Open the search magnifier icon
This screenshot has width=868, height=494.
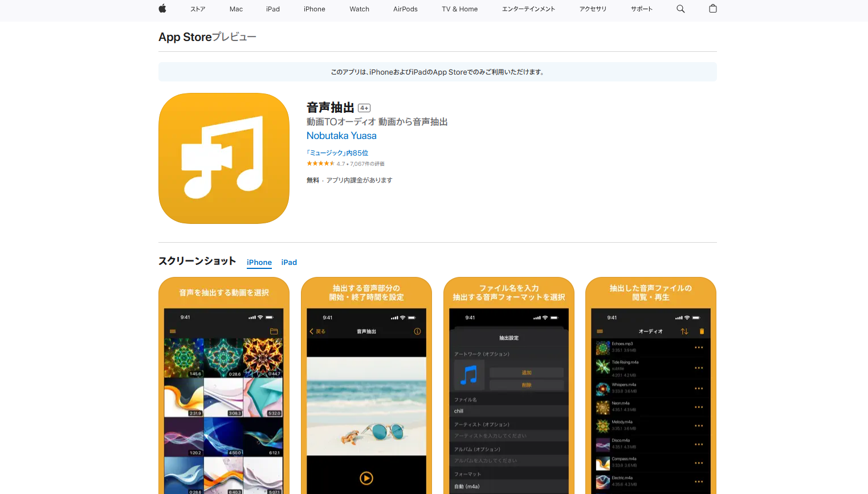tap(680, 9)
